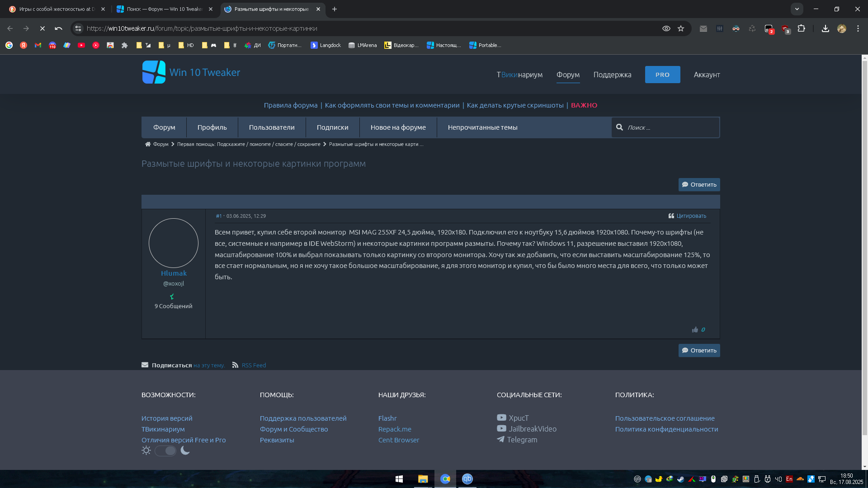Viewport: 868px width, 488px height.
Task: Open the Chrome three-dot menu
Action: [x=858, y=28]
